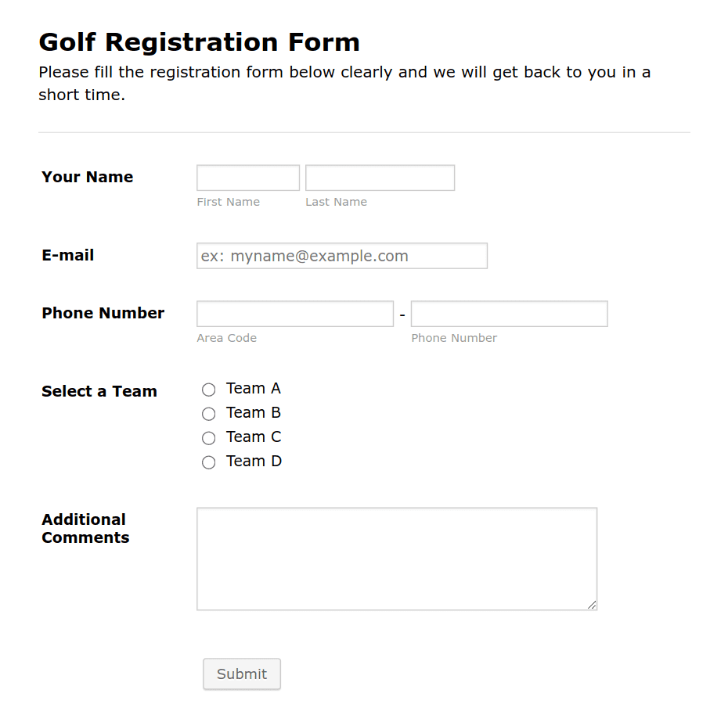The image size is (728, 715).
Task: Click the Area Code input box
Action: [294, 313]
